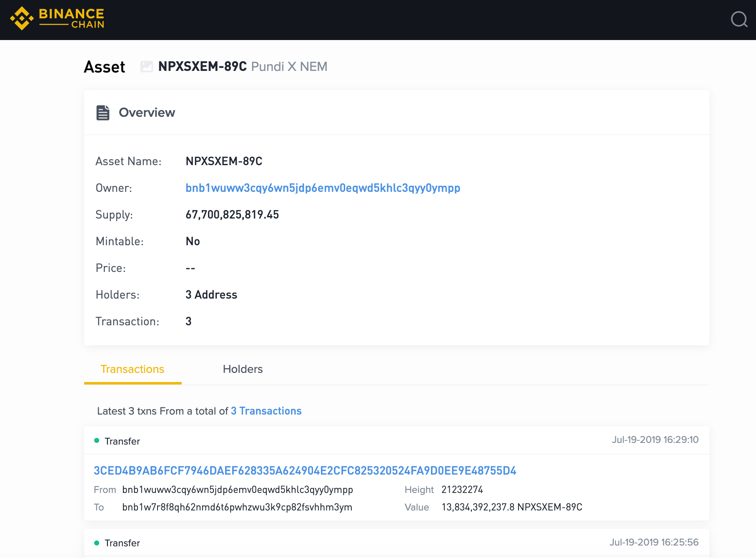The height and width of the screenshot is (558, 756).
Task: Click the second 'Transfer' label
Action: tap(122, 543)
